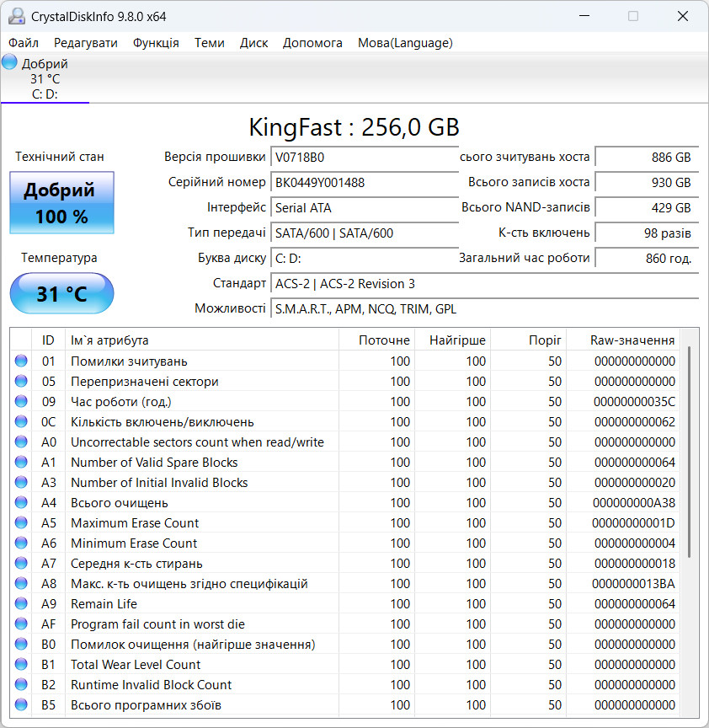The height and width of the screenshot is (728, 709).
Task: Click status circle for attribute 01 Помилки зчитувань
Action: coord(21,361)
